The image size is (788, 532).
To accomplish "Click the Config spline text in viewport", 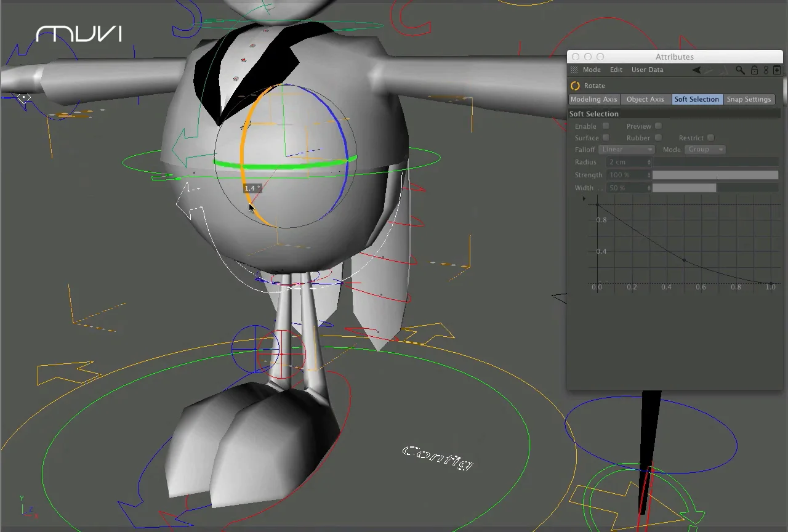I will click(x=438, y=458).
